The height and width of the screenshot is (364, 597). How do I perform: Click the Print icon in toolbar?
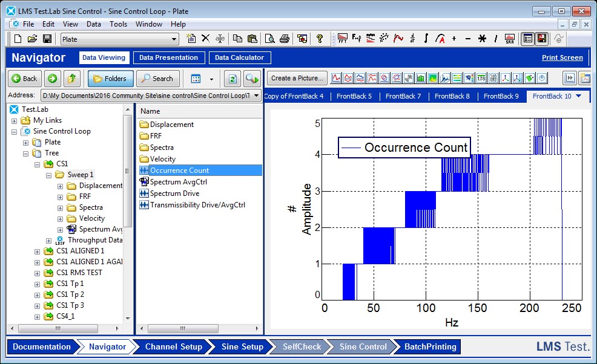coord(283,39)
